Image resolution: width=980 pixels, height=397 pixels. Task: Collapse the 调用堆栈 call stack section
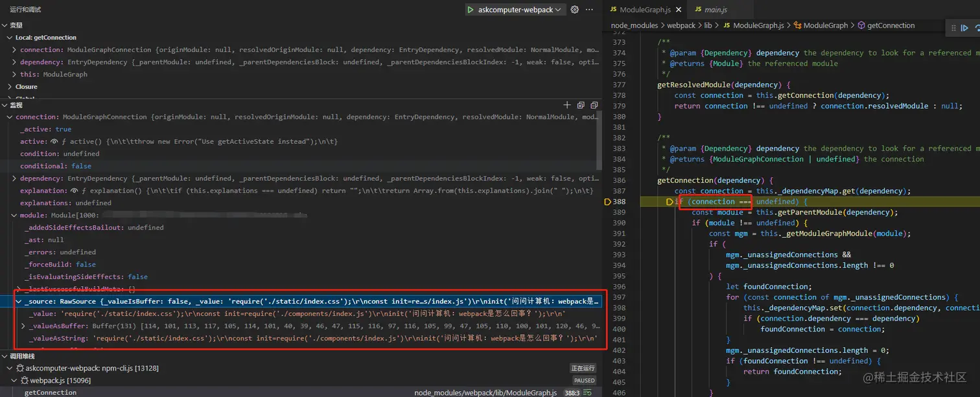coord(5,356)
